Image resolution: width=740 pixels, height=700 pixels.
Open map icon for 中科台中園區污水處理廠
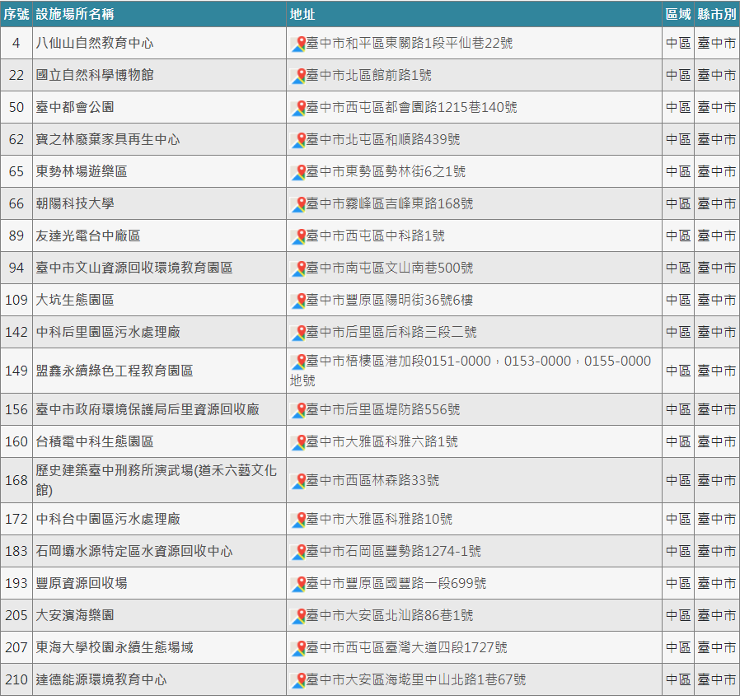(298, 520)
